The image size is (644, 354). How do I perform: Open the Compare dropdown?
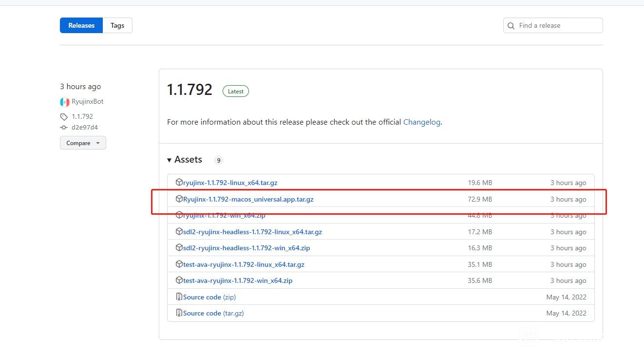pyautogui.click(x=83, y=143)
